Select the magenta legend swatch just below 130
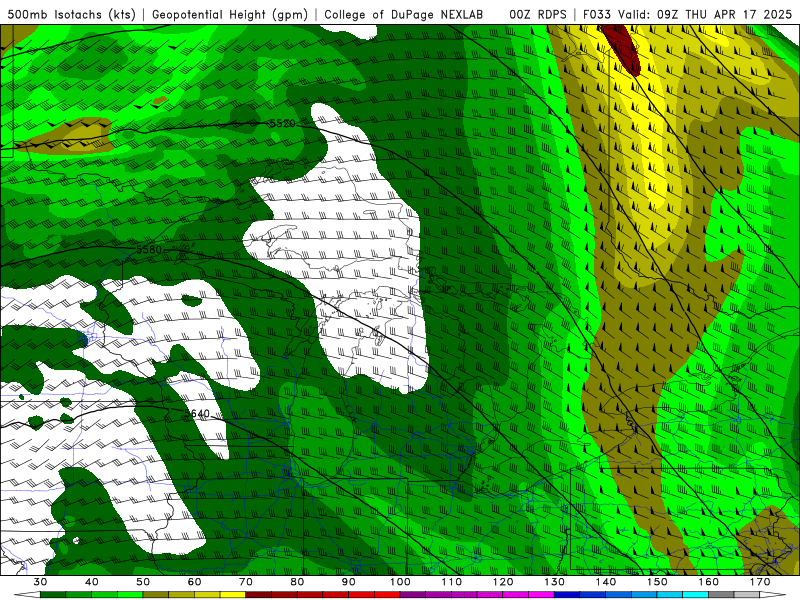The height and width of the screenshot is (600, 800). [x=541, y=595]
